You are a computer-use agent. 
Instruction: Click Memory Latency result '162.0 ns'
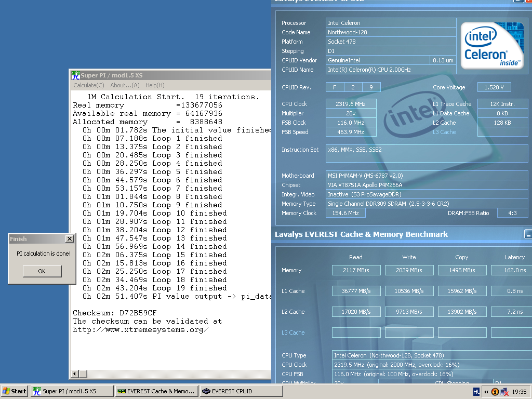pos(513,270)
